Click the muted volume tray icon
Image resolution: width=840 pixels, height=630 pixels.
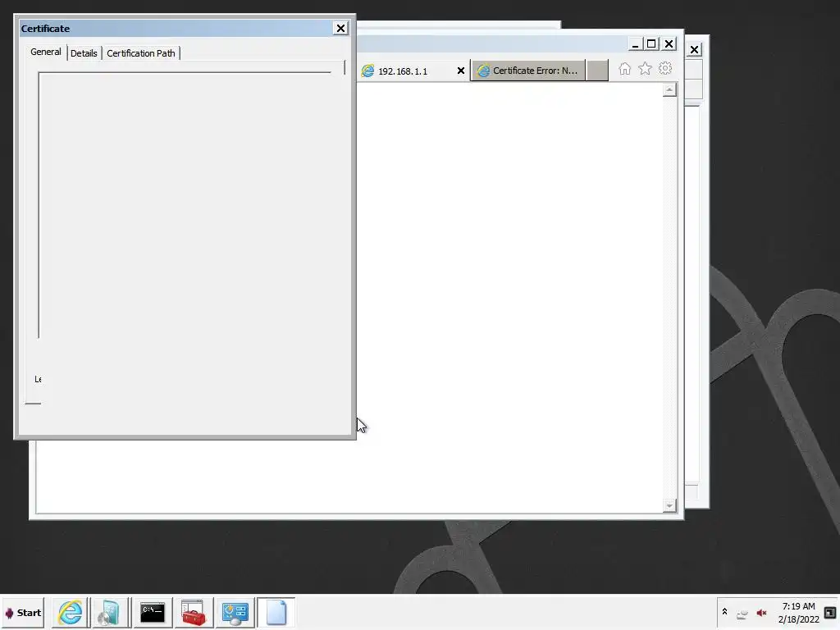pos(761,613)
